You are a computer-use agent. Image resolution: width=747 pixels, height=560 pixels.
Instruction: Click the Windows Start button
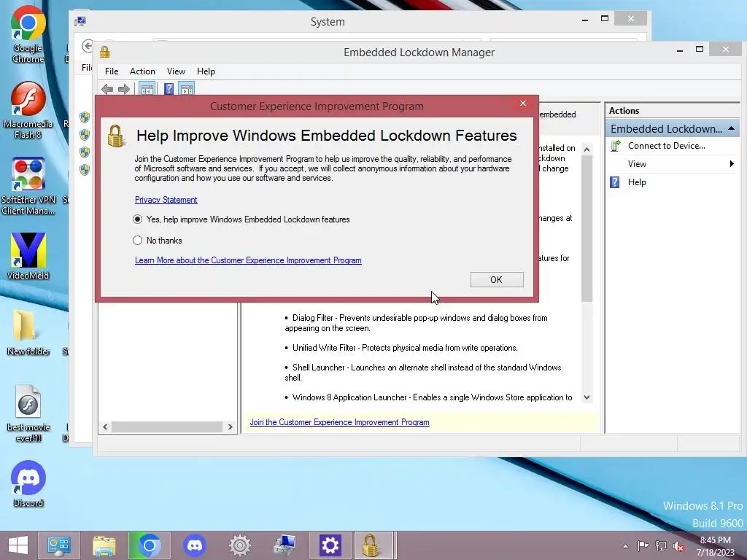click(x=18, y=545)
